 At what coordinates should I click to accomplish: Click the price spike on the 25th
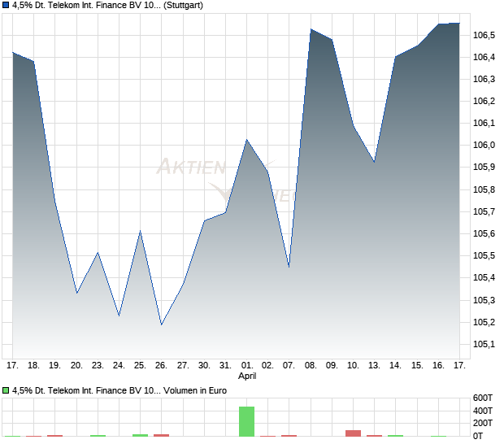click(x=140, y=231)
